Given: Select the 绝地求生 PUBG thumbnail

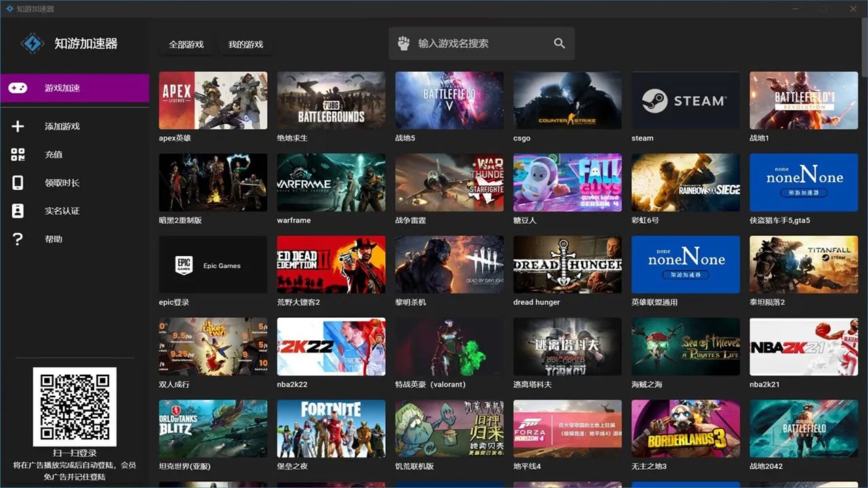Looking at the screenshot, I should click(x=331, y=100).
